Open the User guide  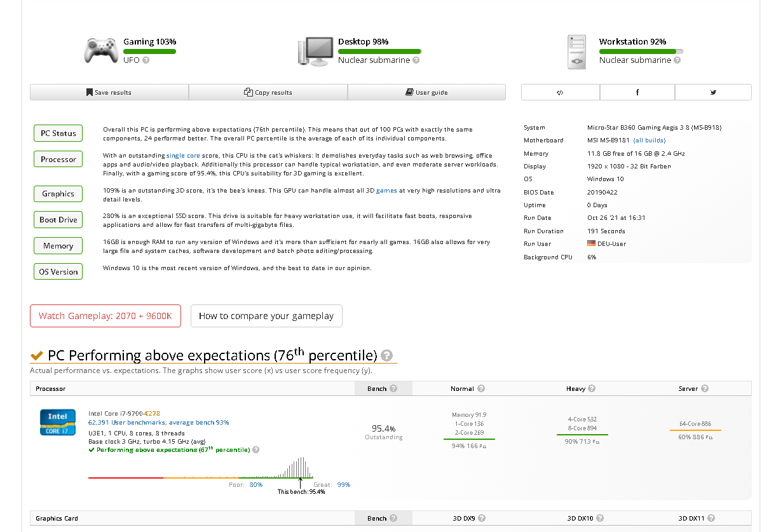coord(426,92)
